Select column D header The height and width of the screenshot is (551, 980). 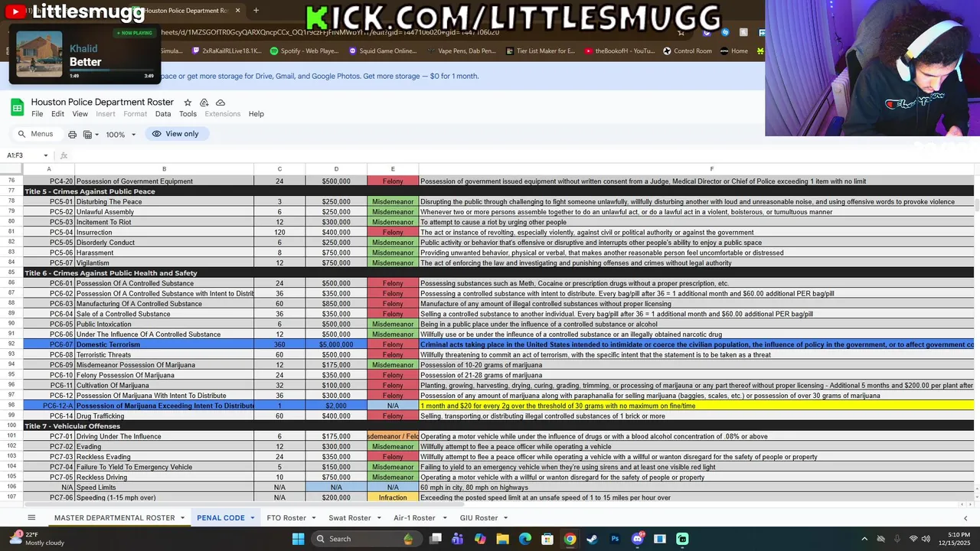click(x=336, y=169)
